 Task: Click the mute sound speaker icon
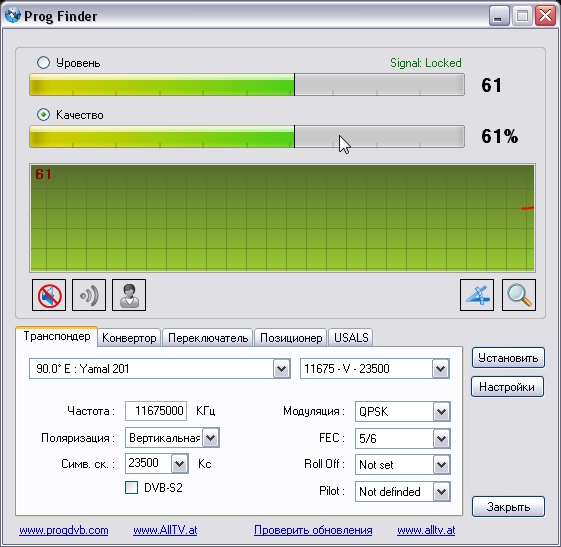tap(49, 295)
